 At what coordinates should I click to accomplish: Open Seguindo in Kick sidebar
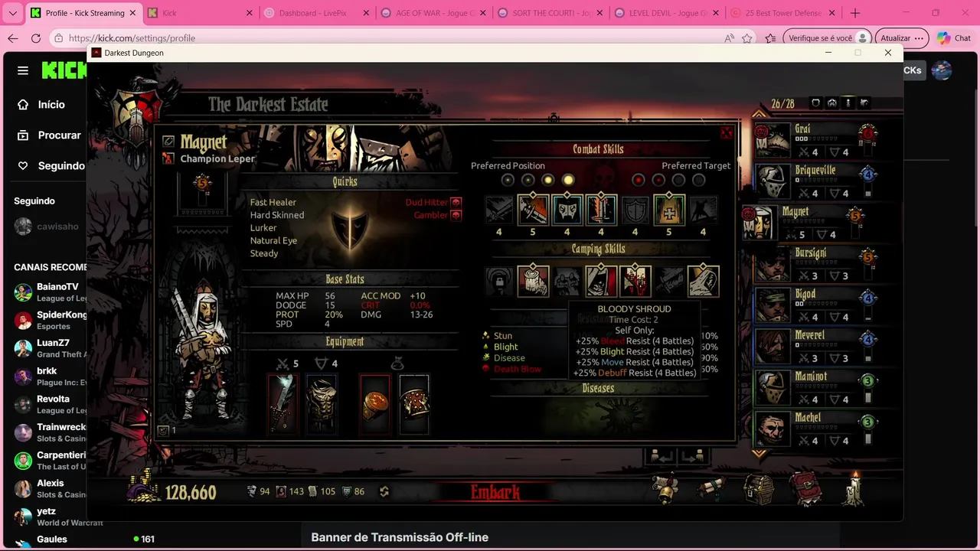tap(51, 166)
